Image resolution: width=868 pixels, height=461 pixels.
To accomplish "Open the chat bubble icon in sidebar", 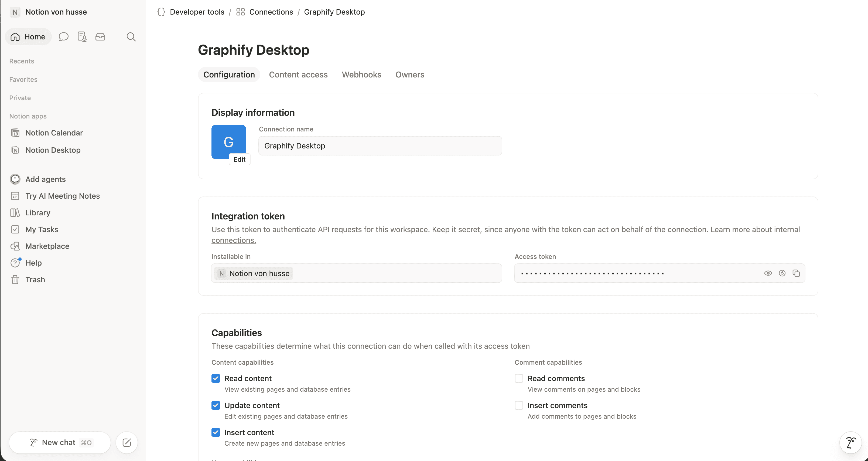I will coord(63,37).
